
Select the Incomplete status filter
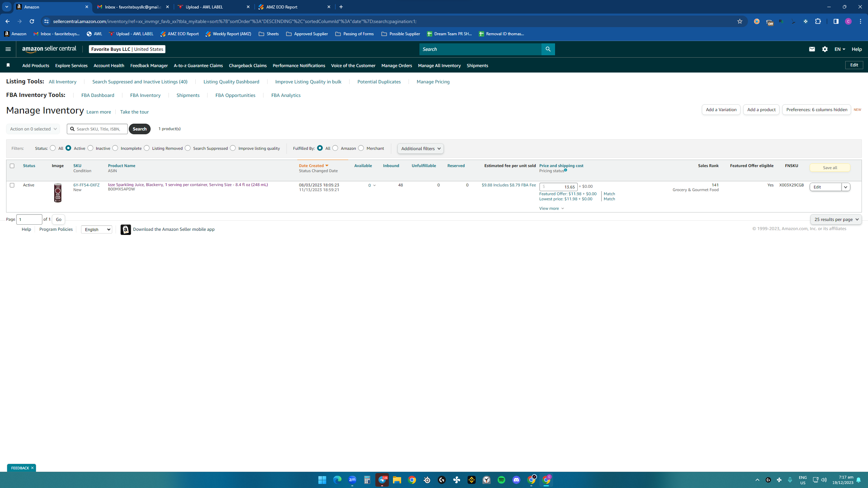[115, 148]
